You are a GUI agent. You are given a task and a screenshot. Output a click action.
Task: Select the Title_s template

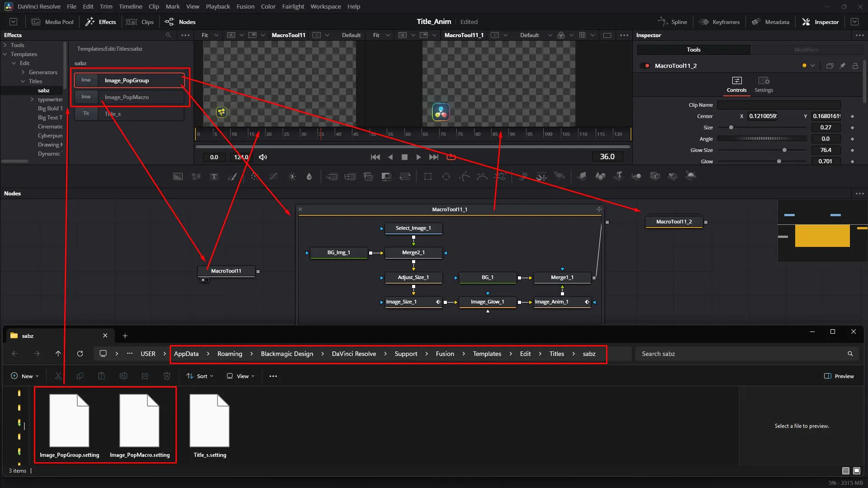point(129,114)
